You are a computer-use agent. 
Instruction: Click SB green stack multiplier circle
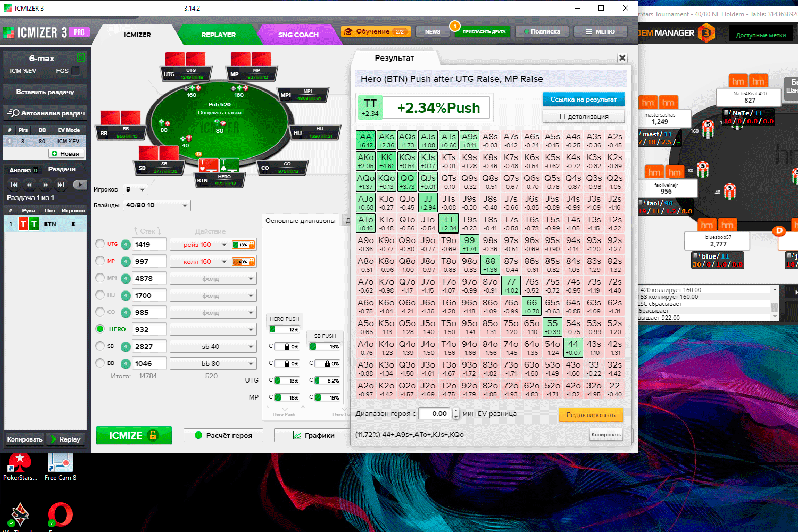(126, 347)
